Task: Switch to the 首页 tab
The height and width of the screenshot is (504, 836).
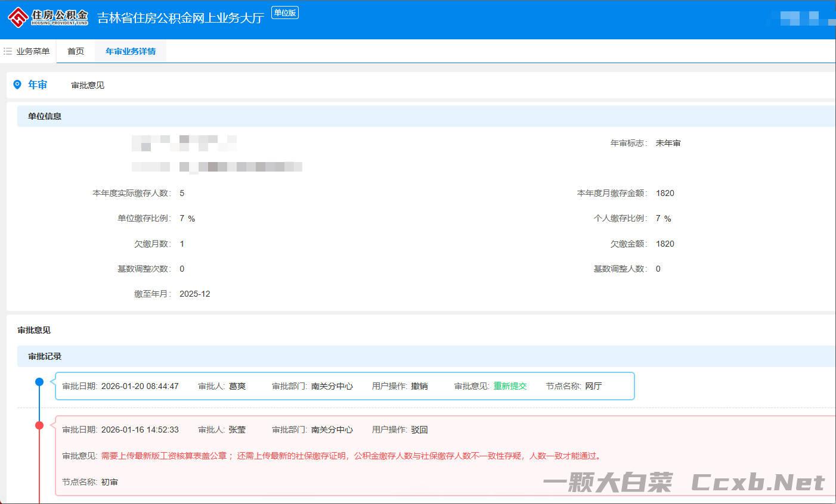Action: [76, 51]
